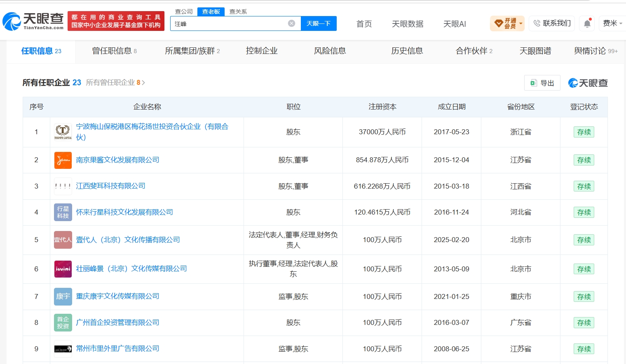Open notifications bell icon
This screenshot has width=626, height=364.
tap(587, 23)
